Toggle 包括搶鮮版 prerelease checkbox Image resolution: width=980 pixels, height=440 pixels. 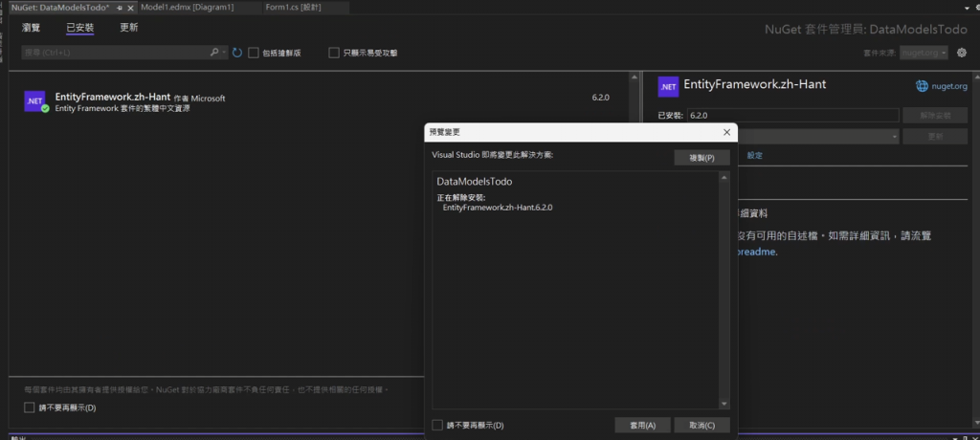(x=253, y=54)
